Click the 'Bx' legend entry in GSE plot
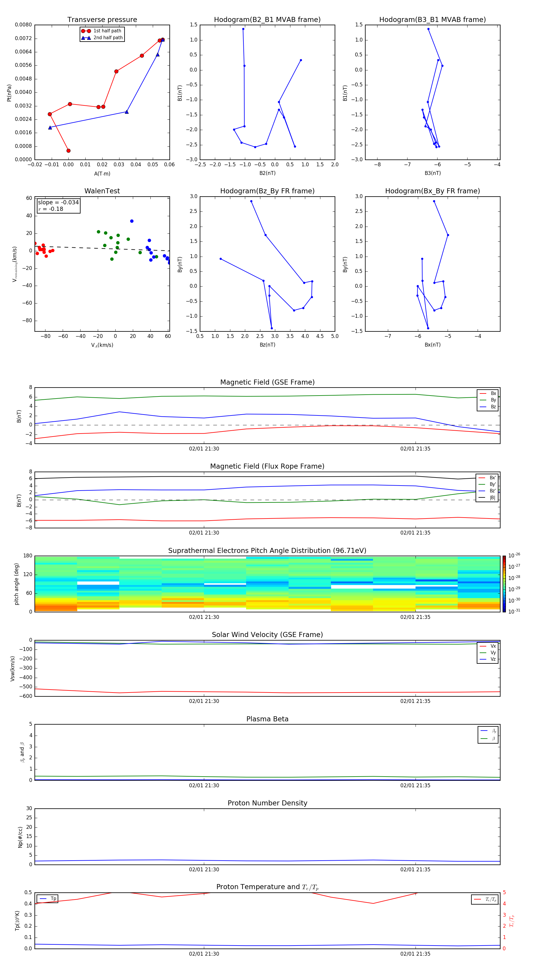The height and width of the screenshot is (980, 535). [x=488, y=393]
